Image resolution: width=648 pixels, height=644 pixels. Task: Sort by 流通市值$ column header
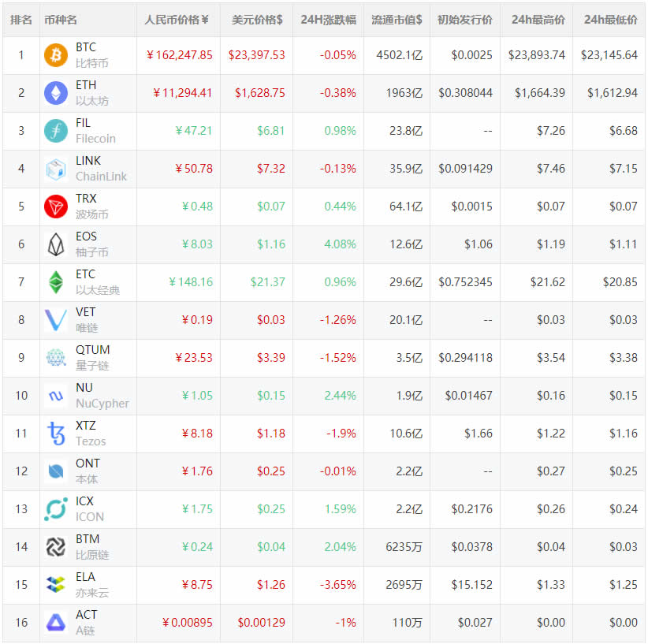(397, 20)
